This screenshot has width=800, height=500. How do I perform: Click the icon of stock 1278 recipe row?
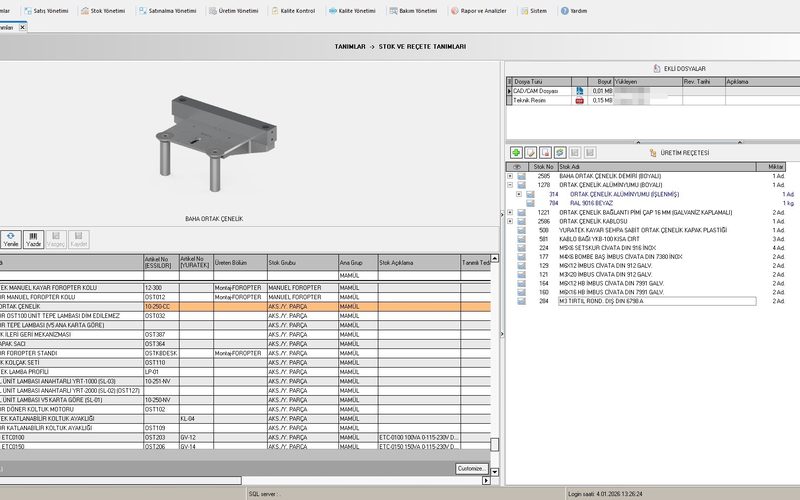pyautogui.click(x=521, y=185)
